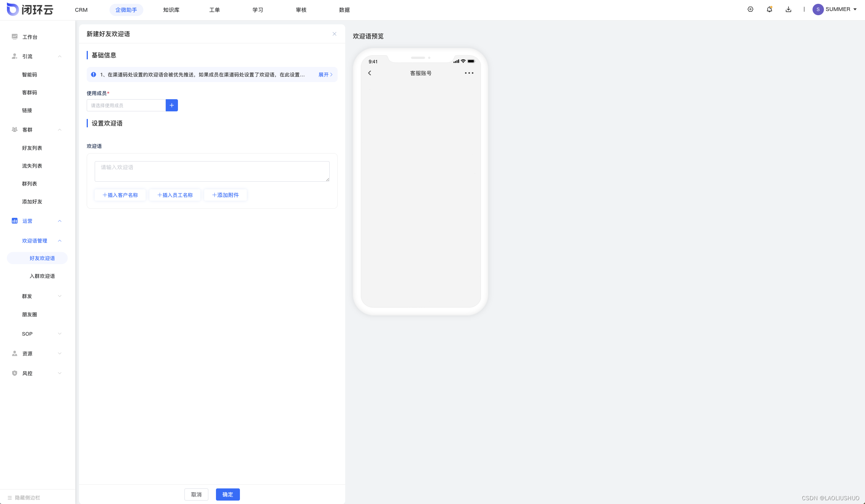Click 隐藏侧边栏 label text
This screenshot has width=865, height=504.
pyautogui.click(x=27, y=498)
